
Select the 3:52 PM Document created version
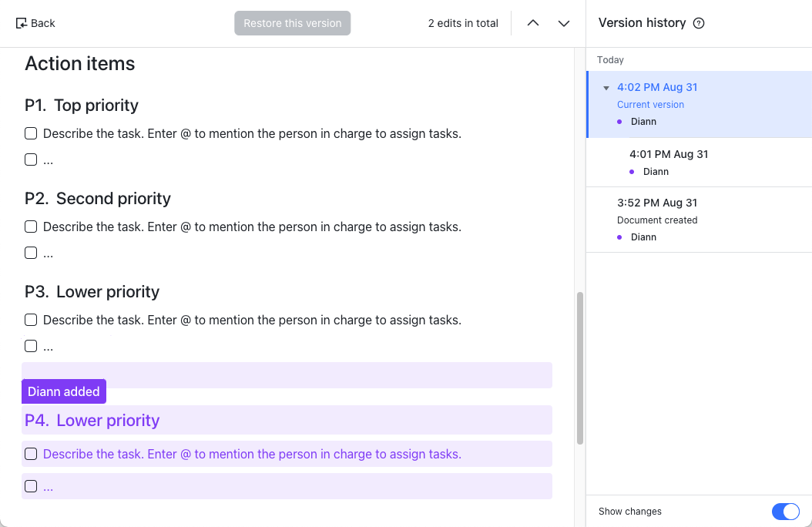[657, 203]
